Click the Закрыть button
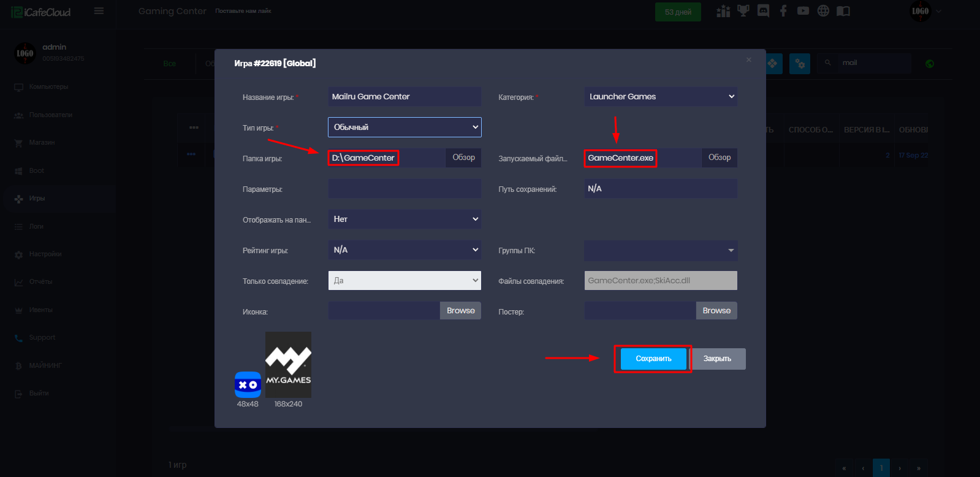The image size is (980, 477). point(717,359)
